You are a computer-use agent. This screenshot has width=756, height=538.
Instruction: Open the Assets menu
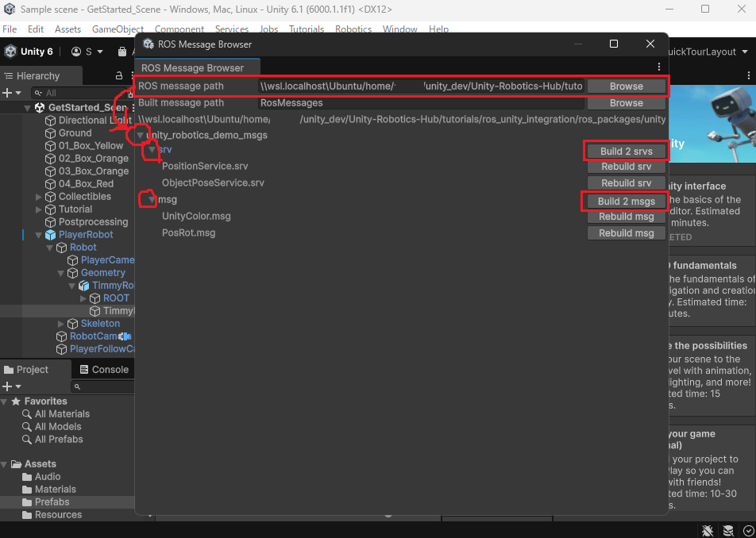pyautogui.click(x=68, y=29)
